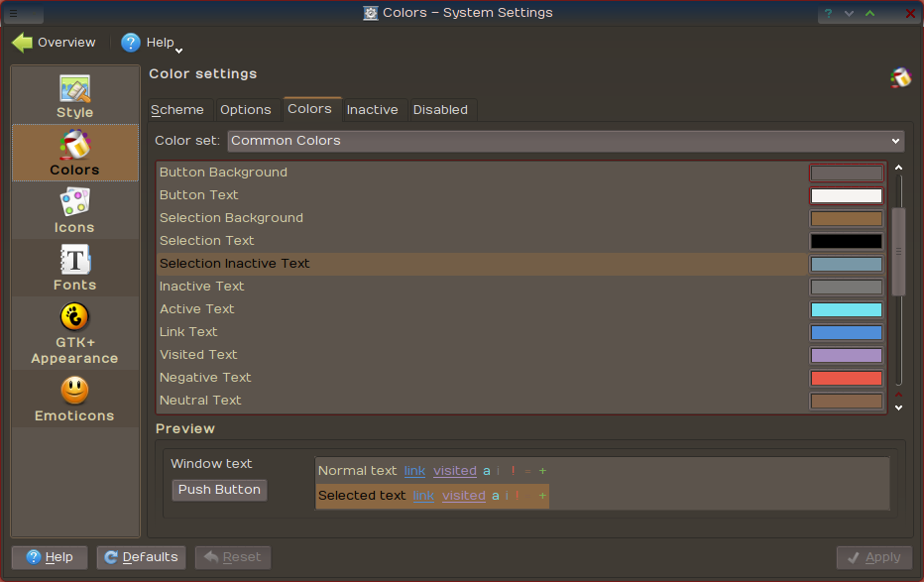Click the Negative Text red swatch

pyautogui.click(x=847, y=378)
